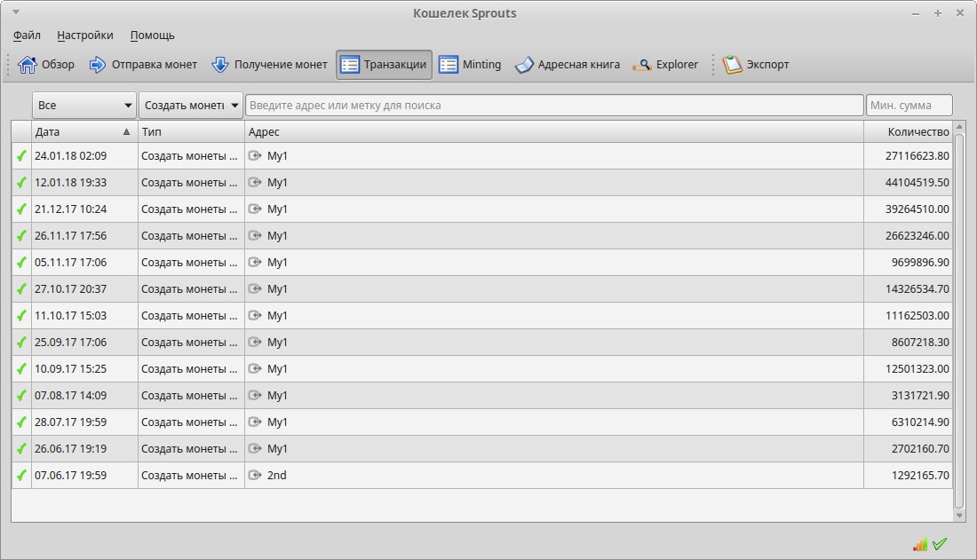Screen dimensions: 977x560
Task: Click the confirmed checkmark for 07.06.17 19:59
Action: coord(22,476)
